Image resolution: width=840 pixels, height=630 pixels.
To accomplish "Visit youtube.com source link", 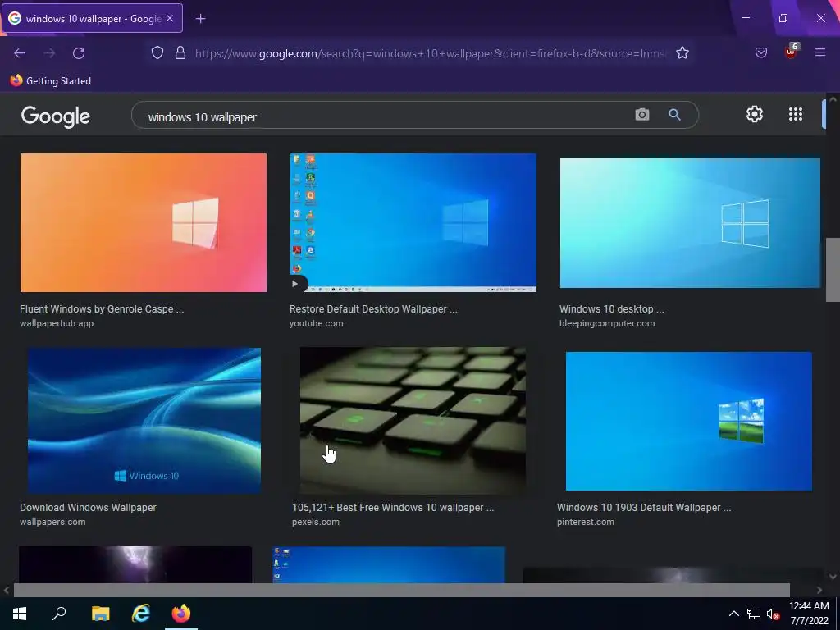I will (316, 323).
